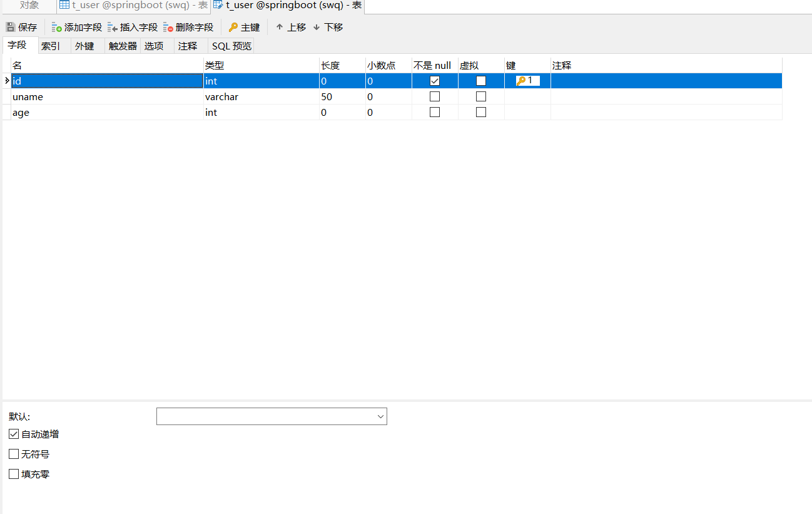This screenshot has width=812, height=514.
Task: Select the 'id' field name cell
Action: coord(107,81)
